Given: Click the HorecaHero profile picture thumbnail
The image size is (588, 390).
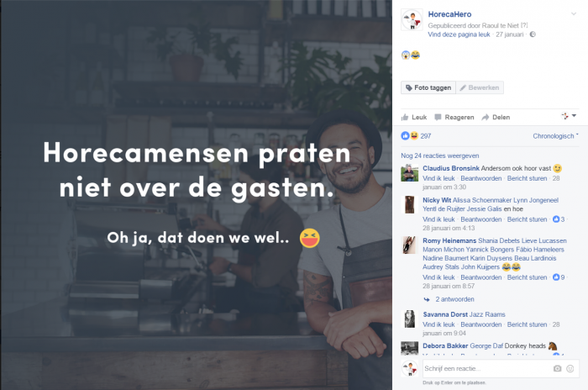Looking at the screenshot, I should [412, 19].
